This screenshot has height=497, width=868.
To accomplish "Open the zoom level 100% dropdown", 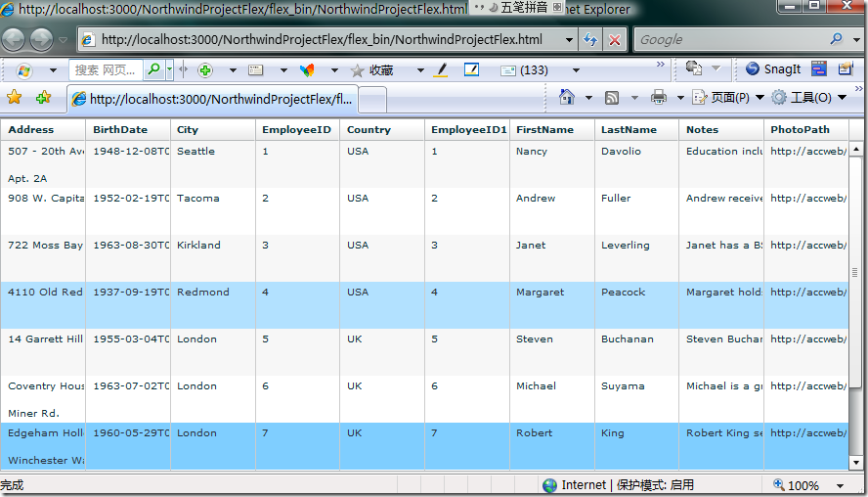I will tap(840, 486).
